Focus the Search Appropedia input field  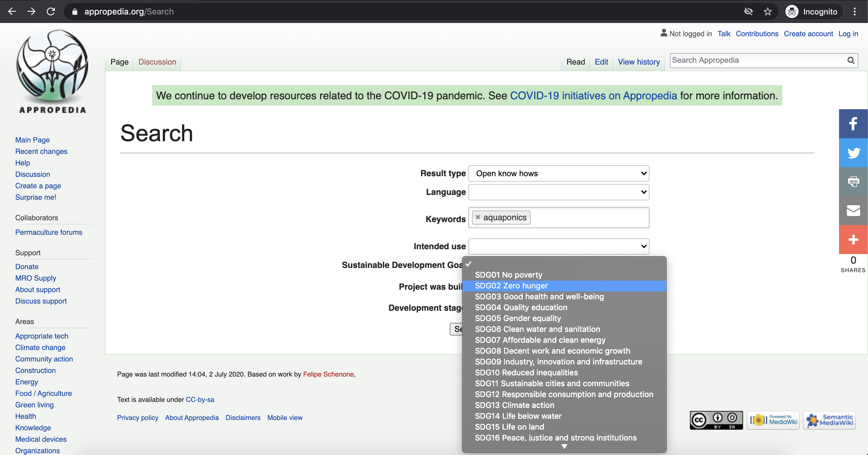758,60
